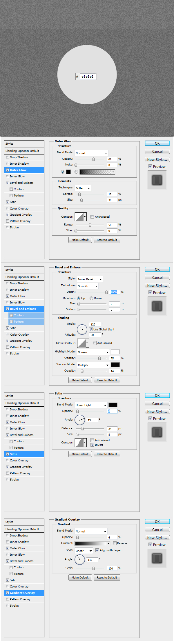Open the Technique dropdown showing Softer

[83, 188]
